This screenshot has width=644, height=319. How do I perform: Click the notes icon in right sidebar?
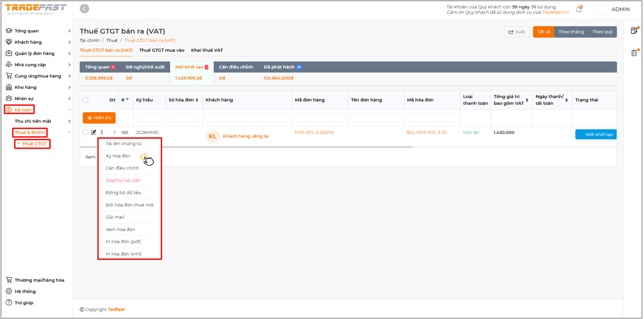coord(634,31)
